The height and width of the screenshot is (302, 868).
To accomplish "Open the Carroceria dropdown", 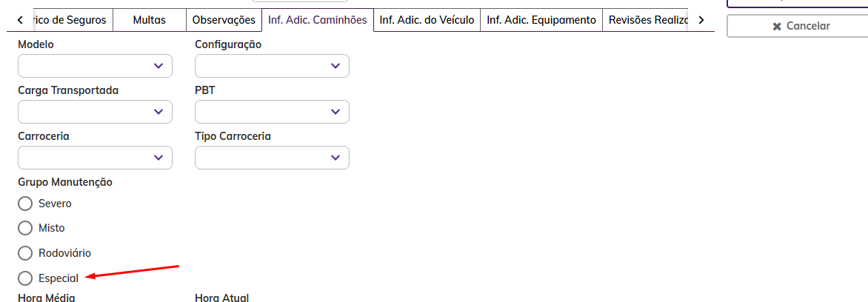I will pos(95,158).
